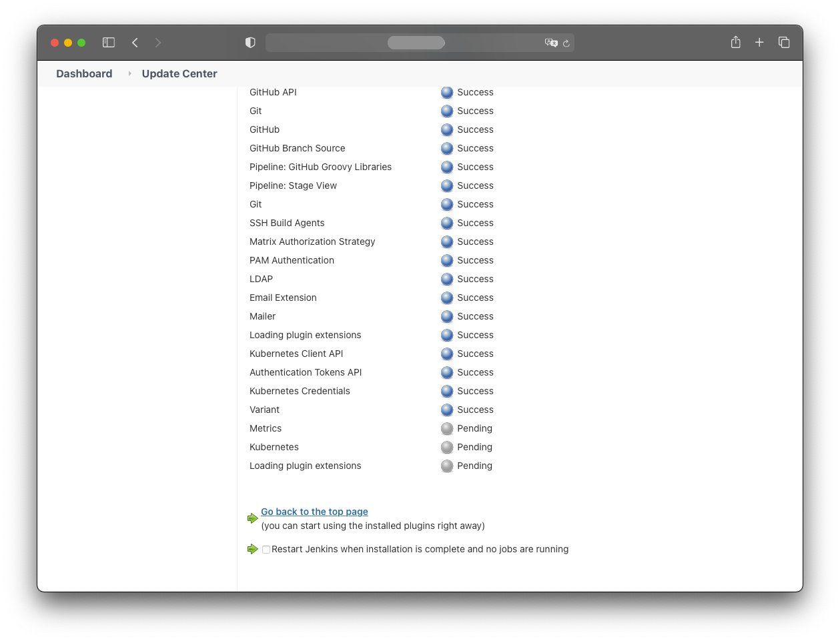Click the privacy shield icon

(x=250, y=43)
